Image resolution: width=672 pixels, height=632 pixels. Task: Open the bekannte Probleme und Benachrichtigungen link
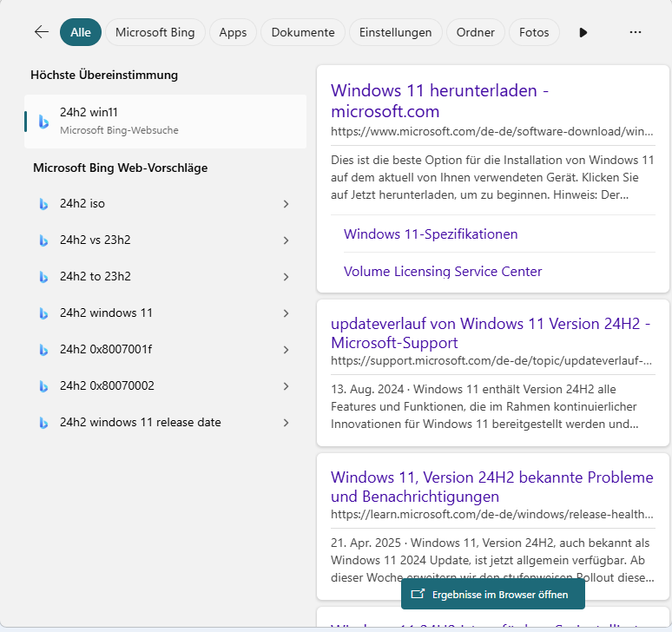(x=492, y=487)
